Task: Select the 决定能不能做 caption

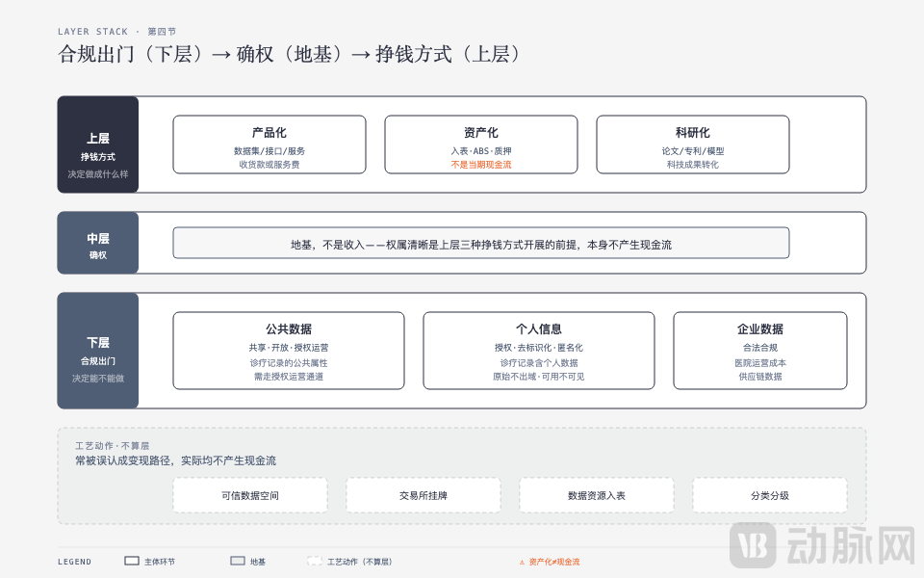Action: click(x=98, y=378)
